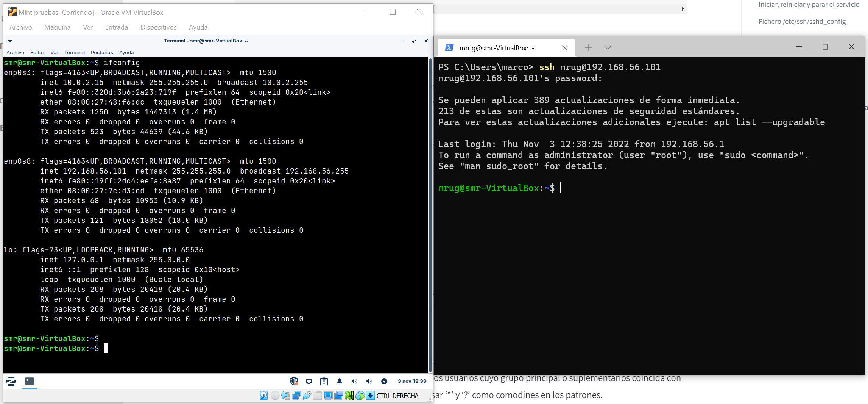868x404 pixels.
Task: Click the VirtualBox USB status icon
Action: (x=307, y=396)
